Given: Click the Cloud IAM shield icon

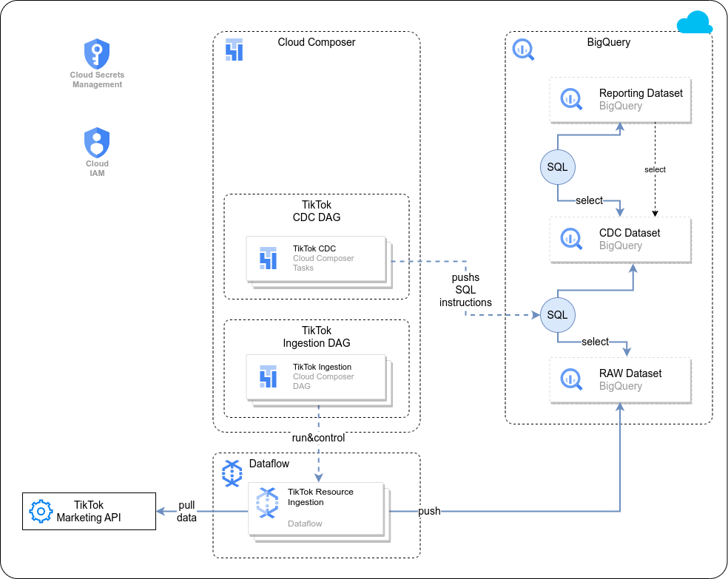Looking at the screenshot, I should point(97,142).
